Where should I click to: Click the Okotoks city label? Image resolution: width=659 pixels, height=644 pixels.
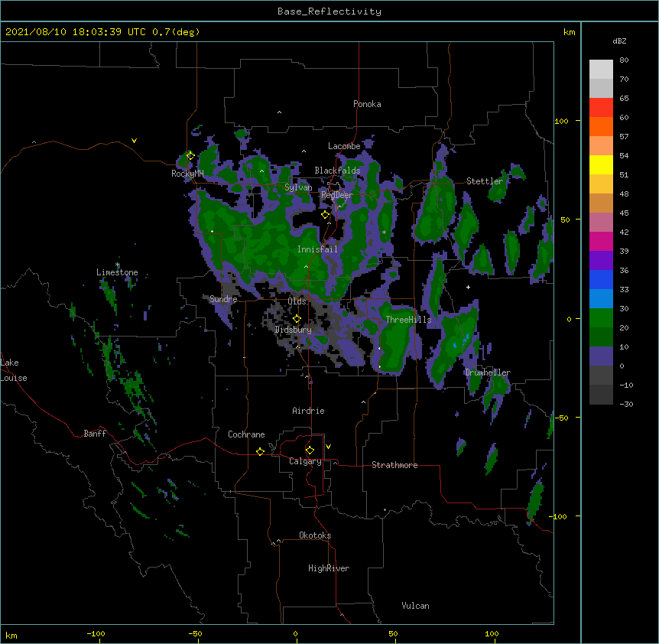tap(315, 535)
